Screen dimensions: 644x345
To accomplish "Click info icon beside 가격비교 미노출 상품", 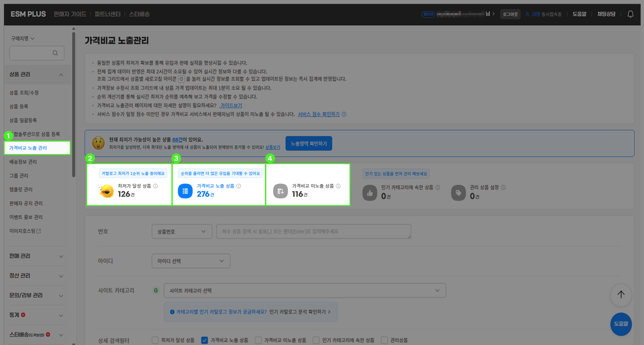I will click(x=338, y=186).
